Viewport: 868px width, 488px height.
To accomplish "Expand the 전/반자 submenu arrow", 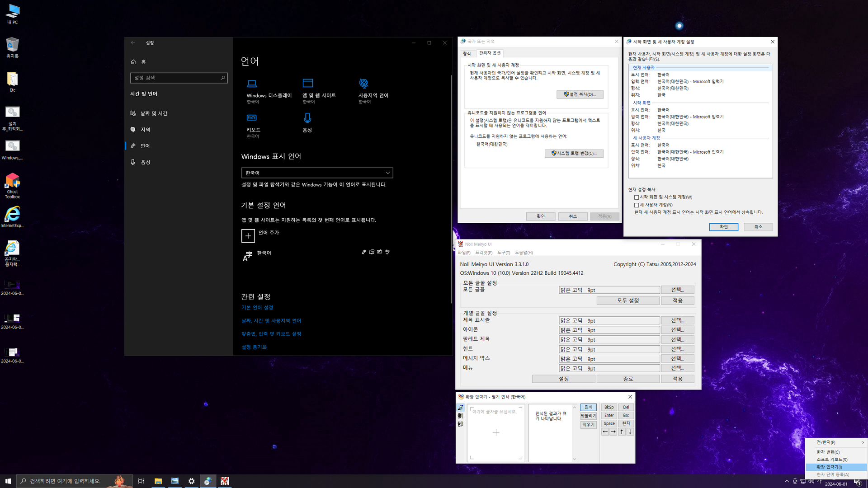I will click(x=863, y=442).
